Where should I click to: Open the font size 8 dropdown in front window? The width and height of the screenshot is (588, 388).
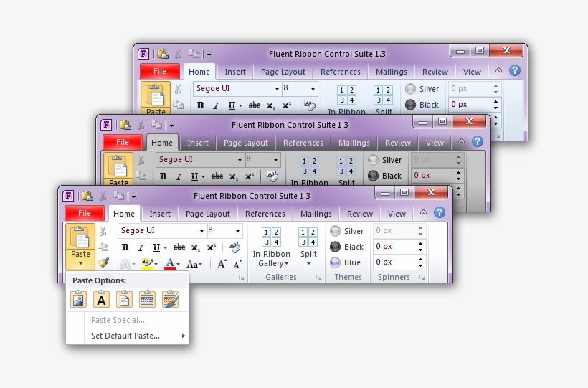pyautogui.click(x=238, y=231)
